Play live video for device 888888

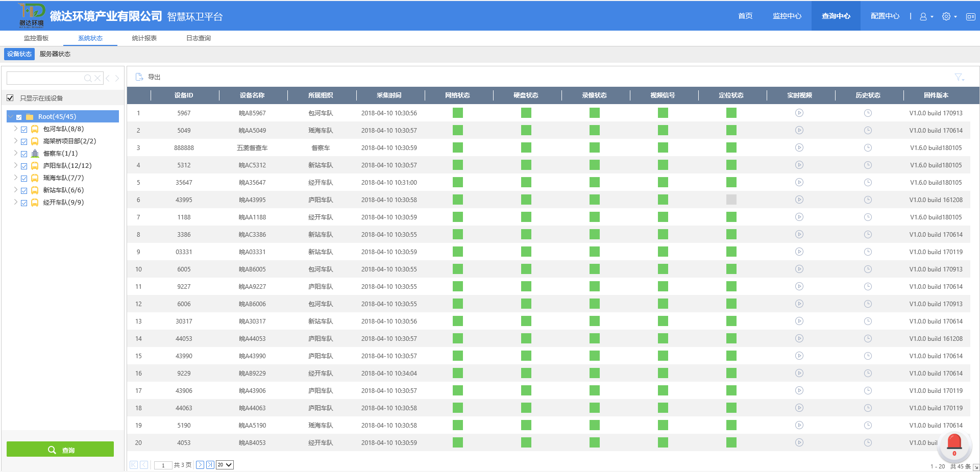799,147
